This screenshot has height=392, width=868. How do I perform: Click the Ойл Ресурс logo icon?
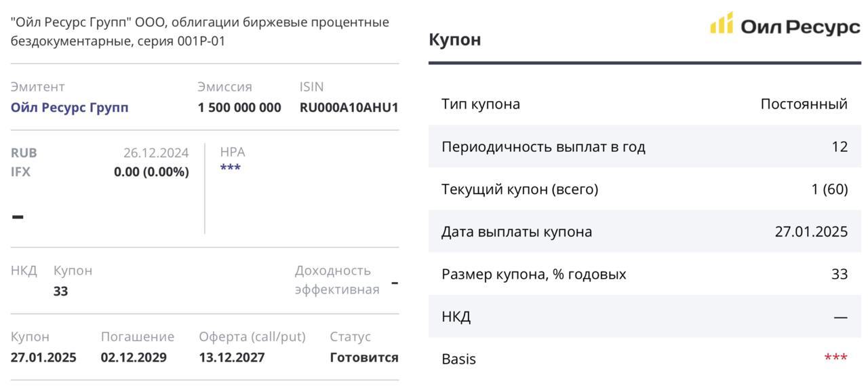tap(722, 23)
